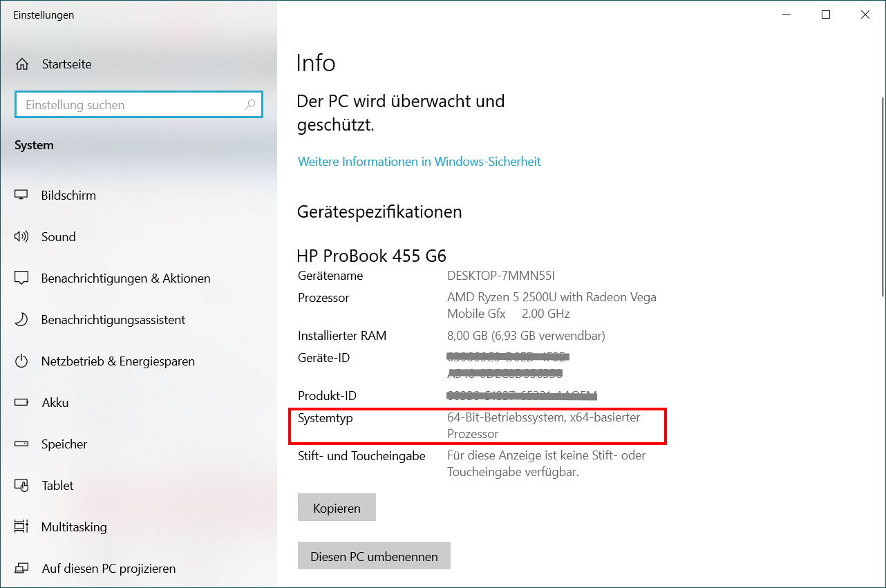This screenshot has height=588, width=886.
Task: Minimize the Einstellungen window
Action: pyautogui.click(x=786, y=15)
